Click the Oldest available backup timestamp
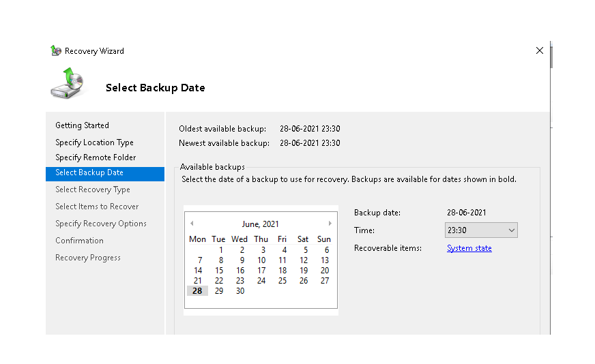Viewport: 595px width, 364px height. coord(310,129)
